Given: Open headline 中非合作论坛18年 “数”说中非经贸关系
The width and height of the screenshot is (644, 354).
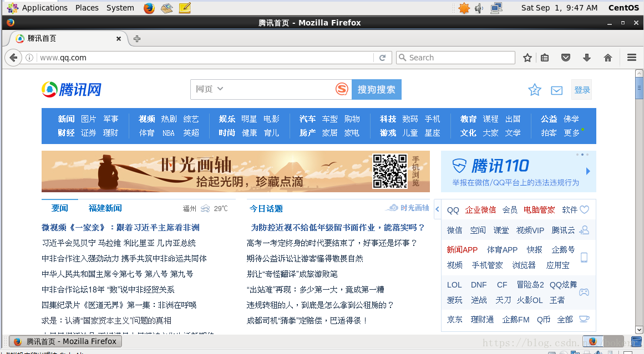Looking at the screenshot, I should pyautogui.click(x=108, y=290).
